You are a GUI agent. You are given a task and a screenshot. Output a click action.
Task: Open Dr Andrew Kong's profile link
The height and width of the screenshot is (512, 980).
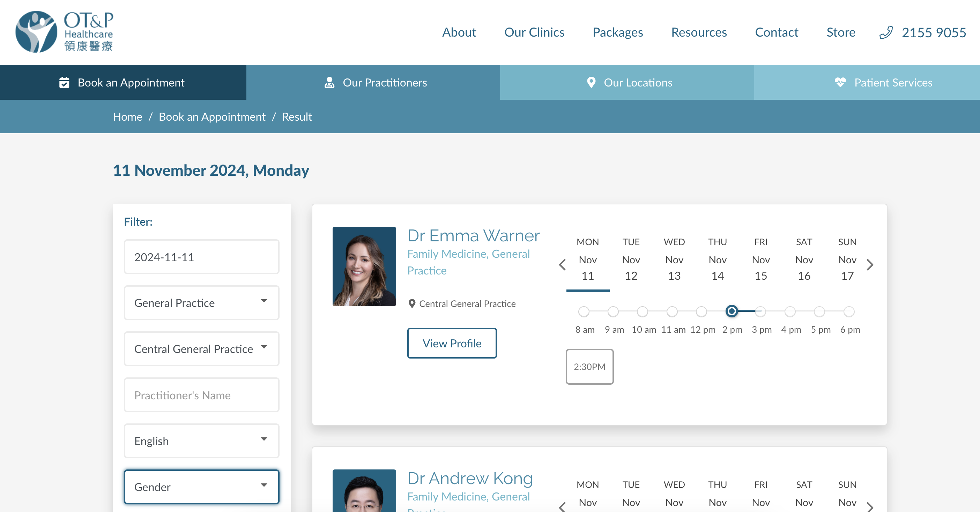click(x=470, y=479)
